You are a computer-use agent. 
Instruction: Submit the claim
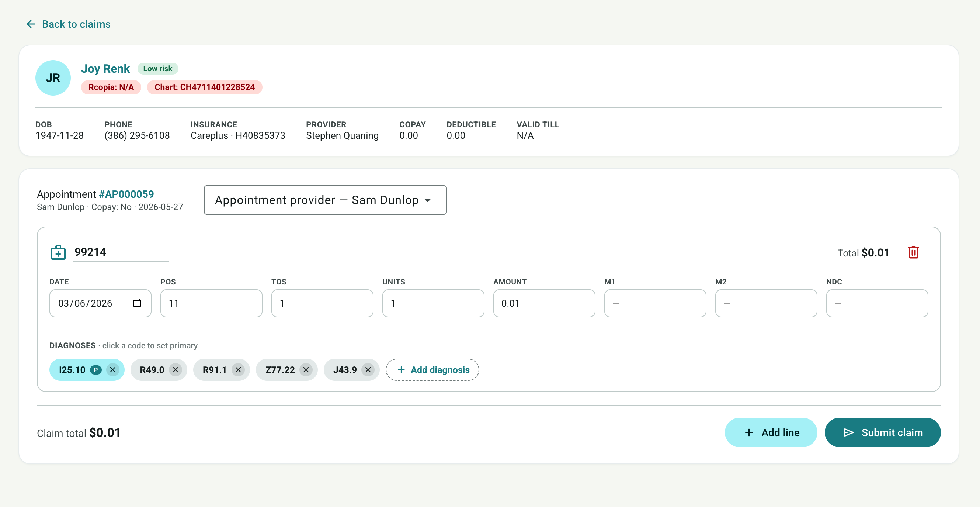pos(883,432)
